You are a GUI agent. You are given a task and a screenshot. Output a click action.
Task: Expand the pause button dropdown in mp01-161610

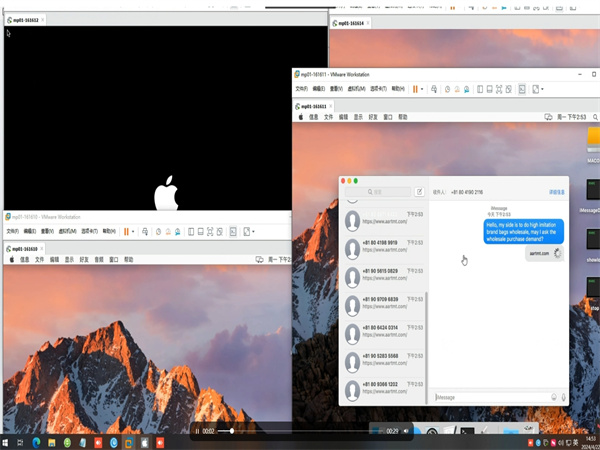(134, 231)
